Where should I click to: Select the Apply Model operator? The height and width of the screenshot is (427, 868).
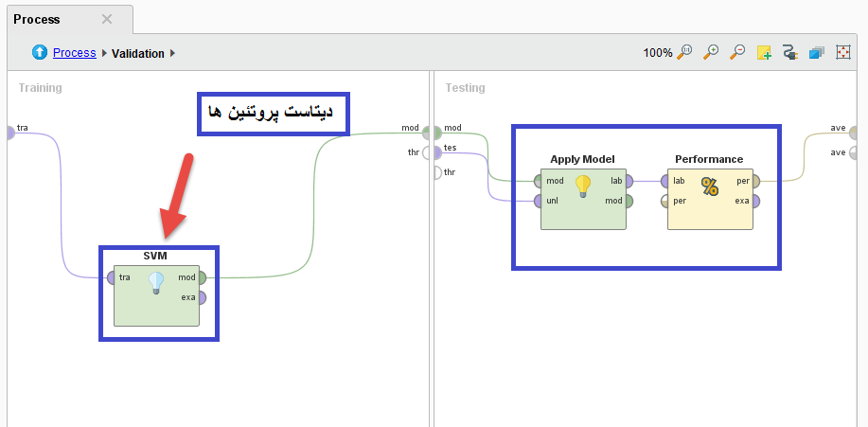point(583,201)
